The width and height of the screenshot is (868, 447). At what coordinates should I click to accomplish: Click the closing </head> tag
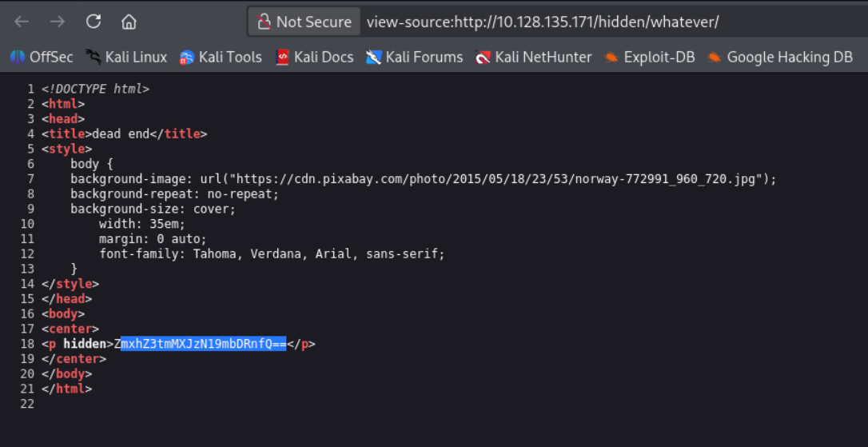pos(66,298)
